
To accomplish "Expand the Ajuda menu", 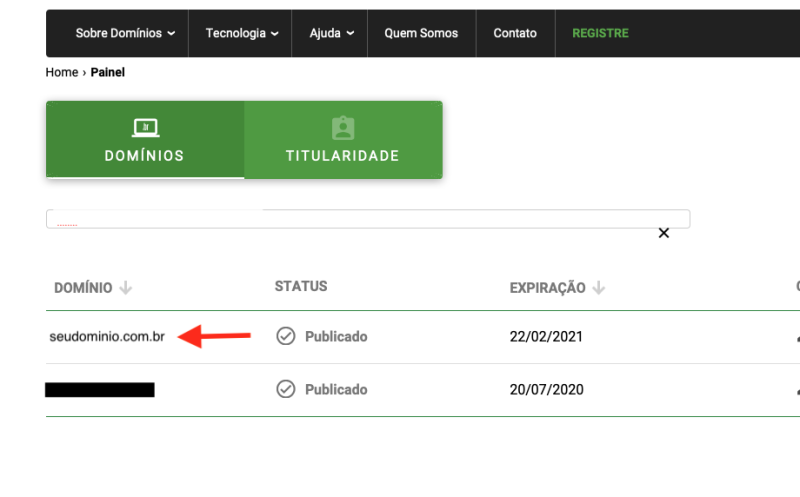I will 329,33.
